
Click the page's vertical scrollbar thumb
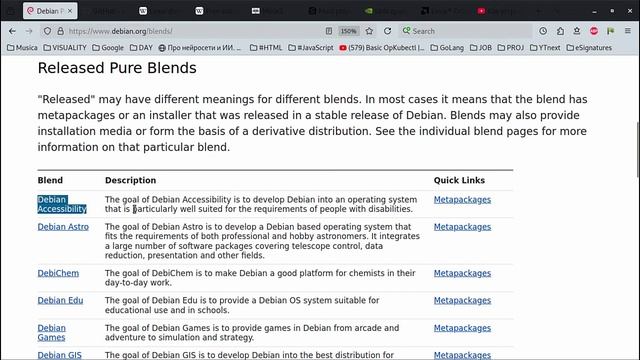coord(638,150)
